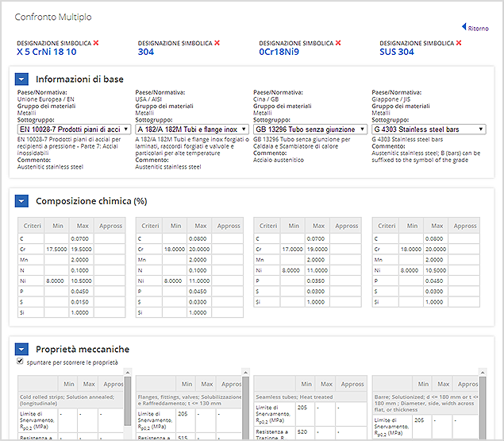
Task: Collapse the Composizione chimica section
Action: point(21,201)
